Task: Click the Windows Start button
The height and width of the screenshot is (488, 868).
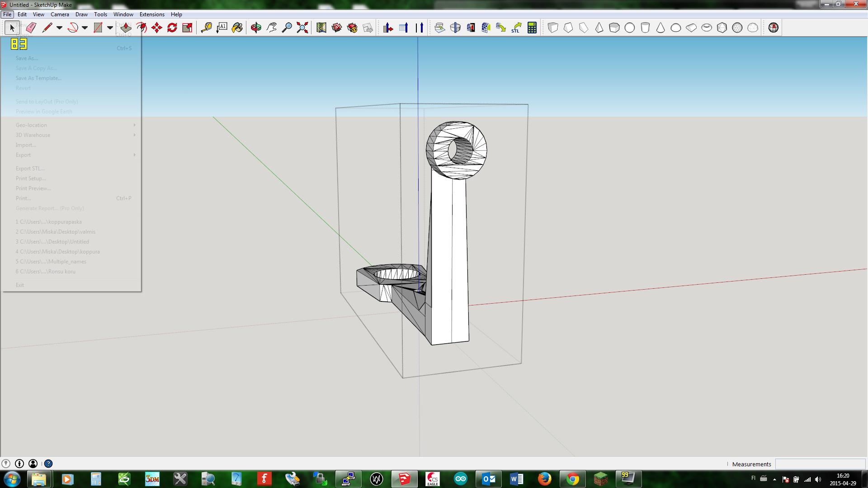Action: tap(12, 479)
